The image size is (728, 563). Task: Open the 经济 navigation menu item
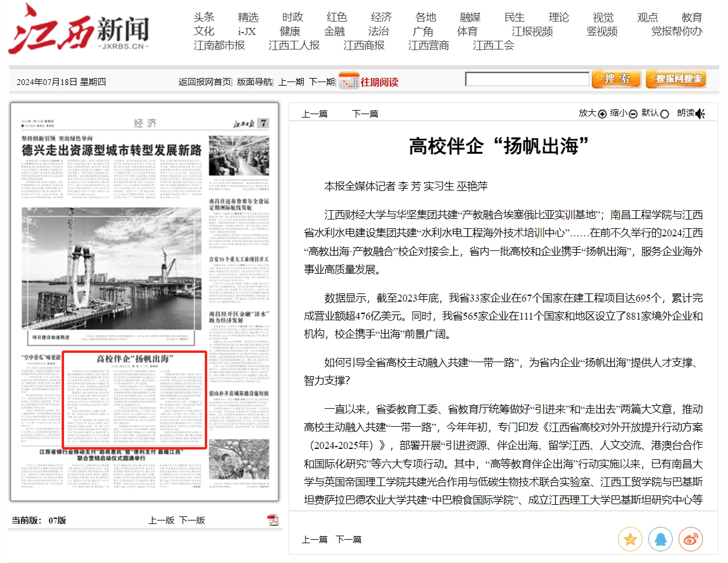pyautogui.click(x=381, y=17)
